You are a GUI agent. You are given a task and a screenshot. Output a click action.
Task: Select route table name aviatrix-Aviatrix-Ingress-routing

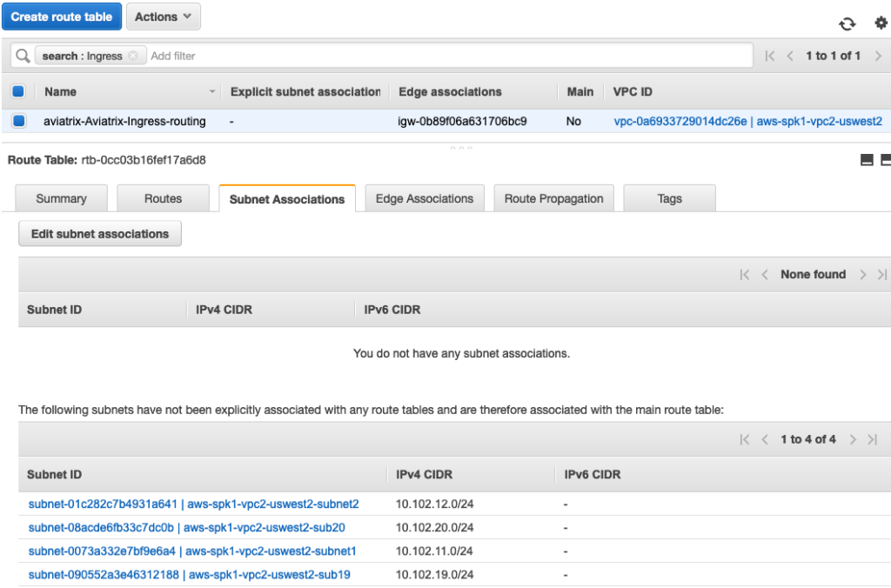tap(124, 121)
